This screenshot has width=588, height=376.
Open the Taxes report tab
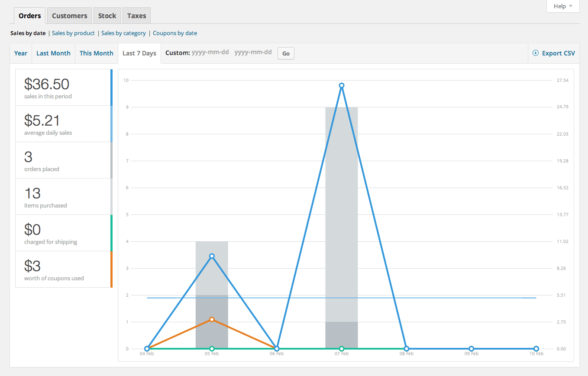136,15
